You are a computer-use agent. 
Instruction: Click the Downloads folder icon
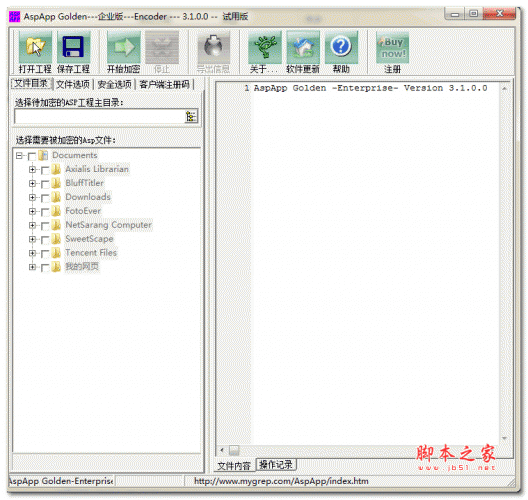click(56, 197)
